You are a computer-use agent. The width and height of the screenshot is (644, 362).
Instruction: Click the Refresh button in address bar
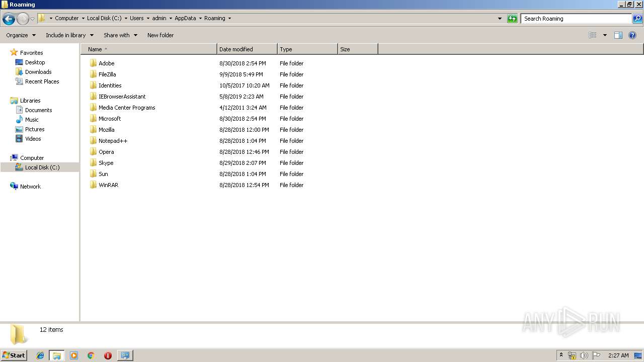click(512, 19)
